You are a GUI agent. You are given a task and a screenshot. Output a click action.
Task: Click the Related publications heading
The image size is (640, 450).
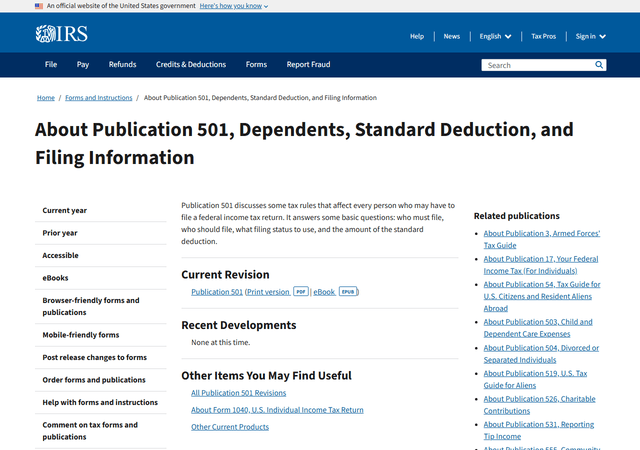tap(516, 216)
